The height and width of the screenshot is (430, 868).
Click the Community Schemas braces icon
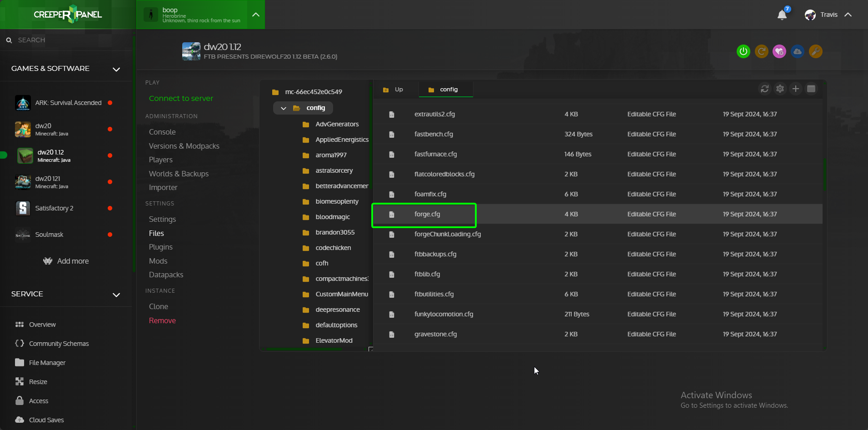(x=20, y=344)
